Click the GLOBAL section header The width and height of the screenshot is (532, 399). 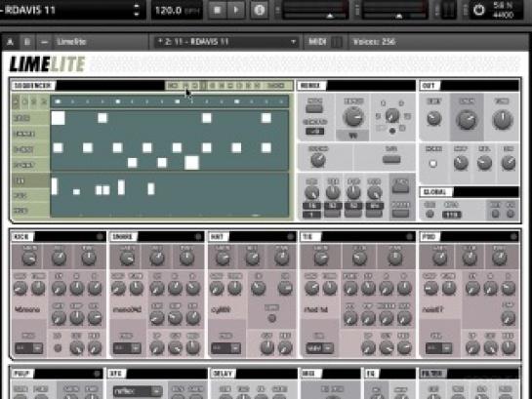tap(435, 192)
